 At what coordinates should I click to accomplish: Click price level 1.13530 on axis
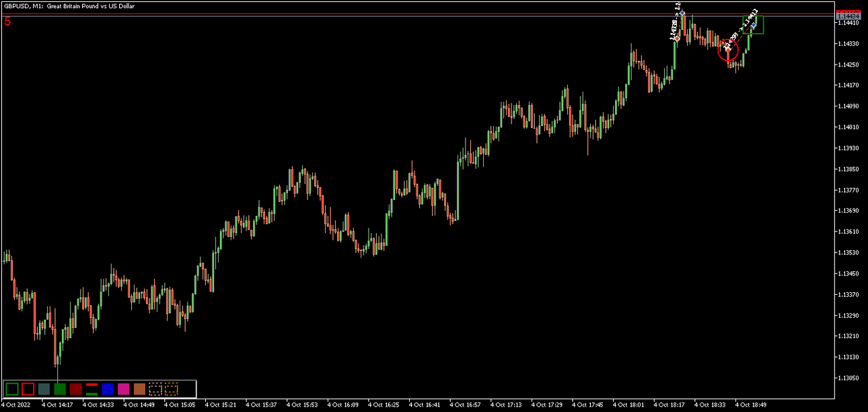pos(849,252)
